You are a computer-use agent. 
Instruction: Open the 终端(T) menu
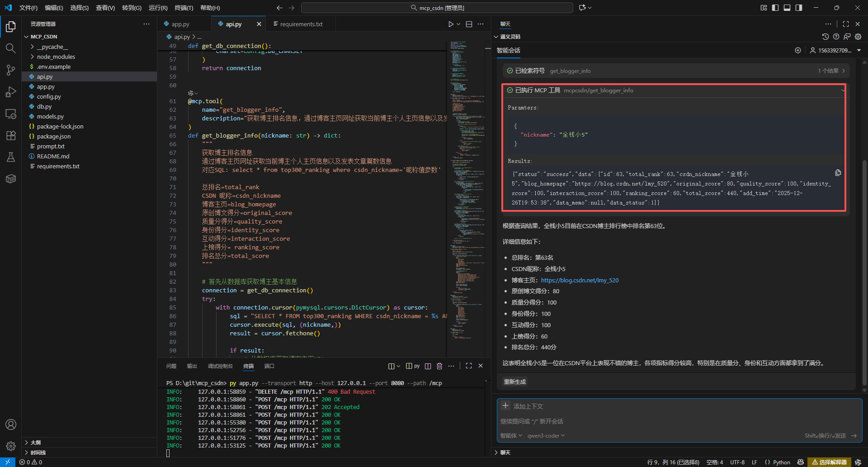(184, 8)
